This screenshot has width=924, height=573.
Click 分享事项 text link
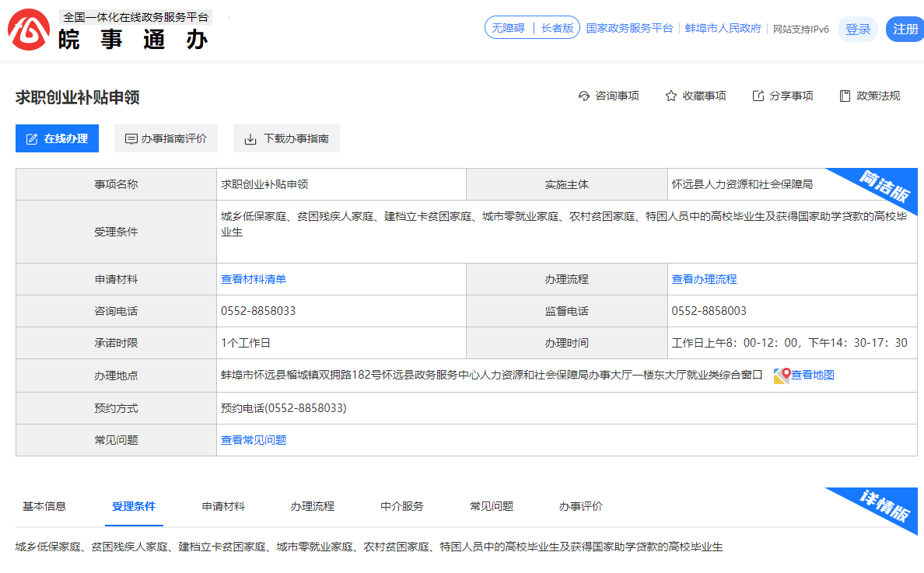coord(792,96)
